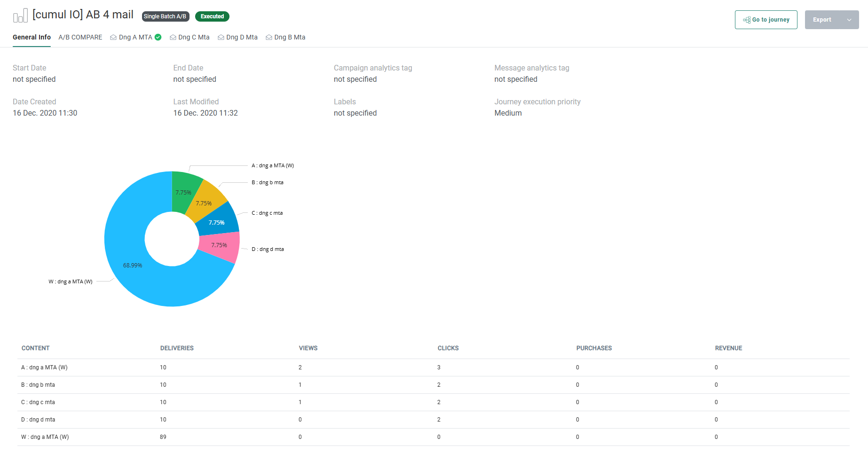Click the green checkmark next to Dng A MTA
This screenshot has height=461, width=868.
[x=158, y=37]
